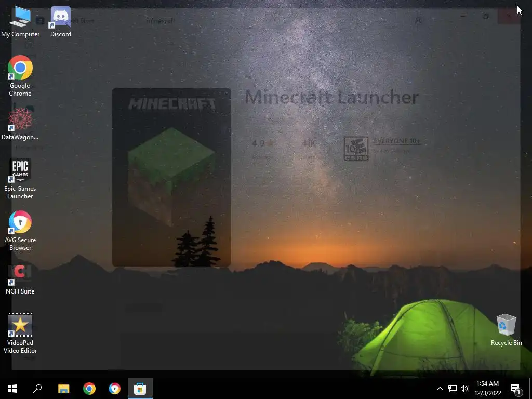Select the Epic Games Launcher shortcut

[20, 179]
